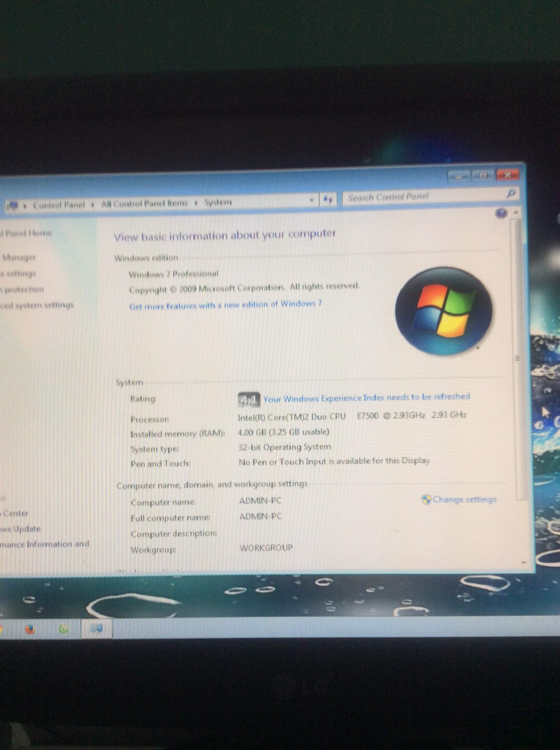Click the System window taskbar button
The image size is (560, 750).
[97, 629]
